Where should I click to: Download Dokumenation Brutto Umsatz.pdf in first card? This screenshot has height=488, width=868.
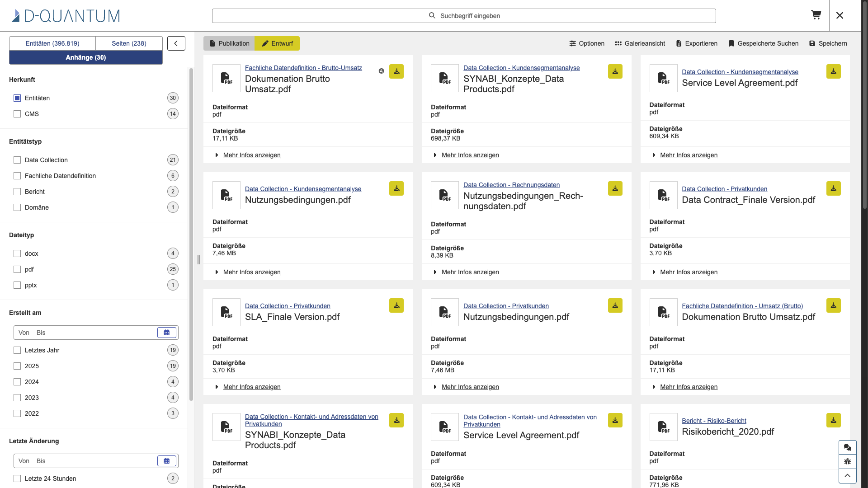coord(396,71)
